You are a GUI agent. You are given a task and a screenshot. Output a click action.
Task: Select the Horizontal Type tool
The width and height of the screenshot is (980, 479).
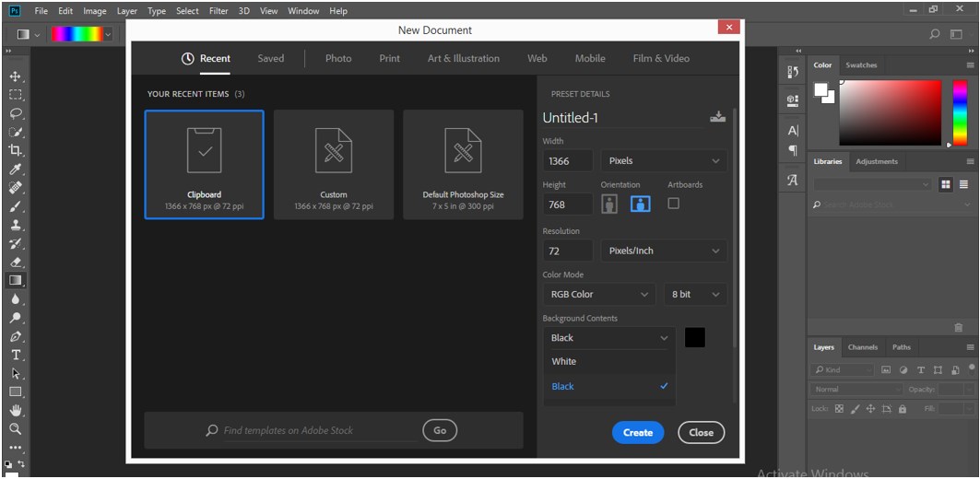point(15,355)
